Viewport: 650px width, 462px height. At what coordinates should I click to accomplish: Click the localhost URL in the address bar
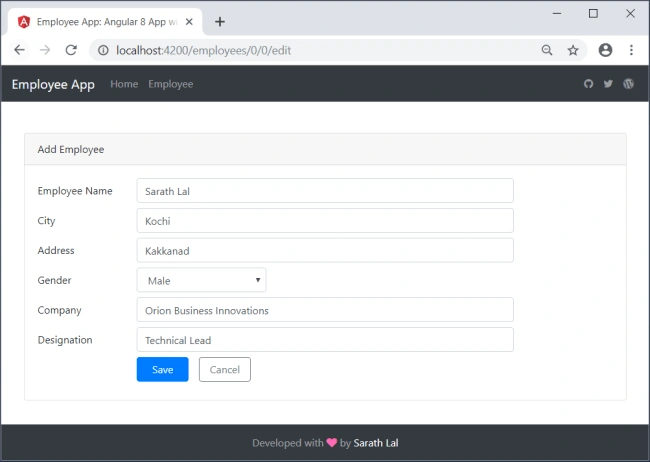tap(204, 50)
